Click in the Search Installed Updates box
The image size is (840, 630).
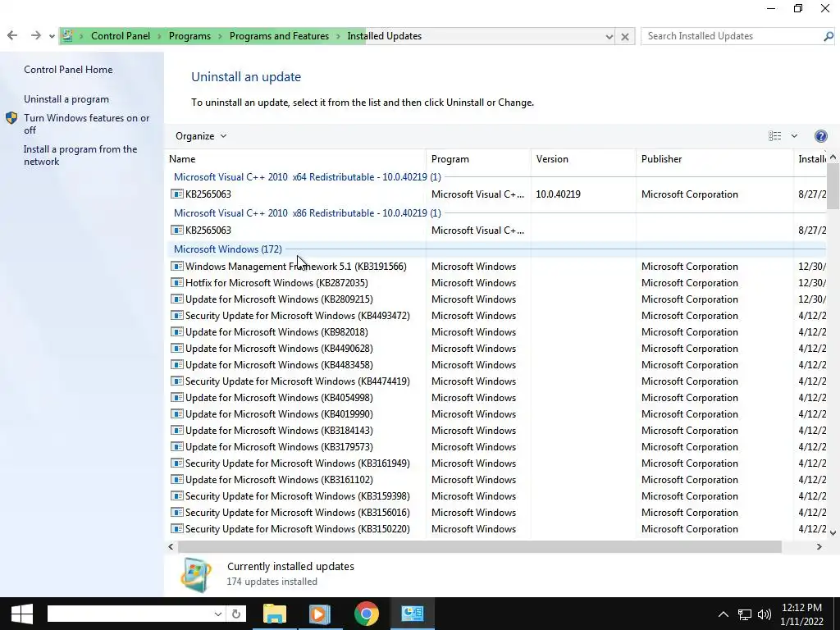click(x=731, y=36)
